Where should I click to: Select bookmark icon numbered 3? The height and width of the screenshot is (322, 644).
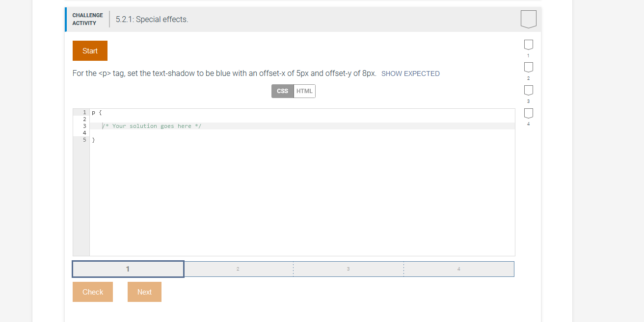coord(528,90)
